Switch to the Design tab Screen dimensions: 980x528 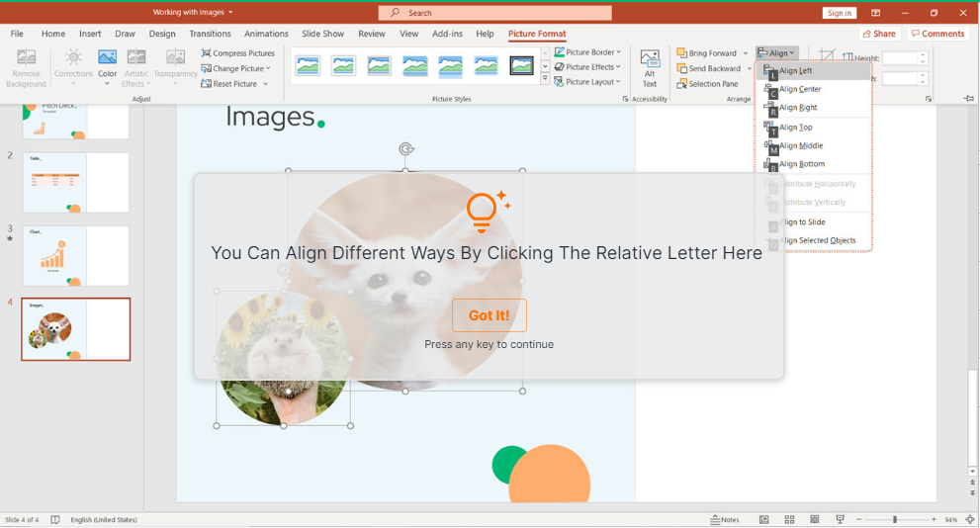(162, 34)
